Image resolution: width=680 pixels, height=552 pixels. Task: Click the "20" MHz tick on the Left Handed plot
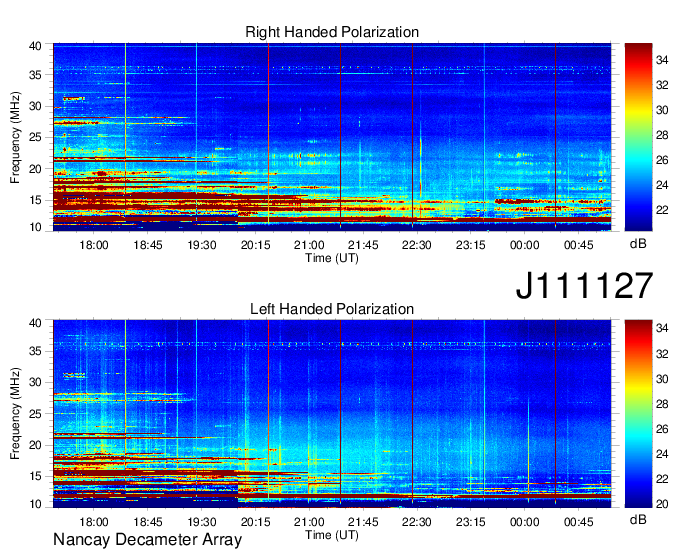point(35,445)
